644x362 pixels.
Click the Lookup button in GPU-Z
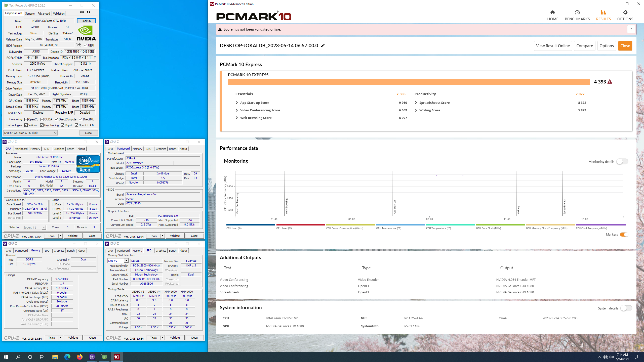[x=86, y=21]
